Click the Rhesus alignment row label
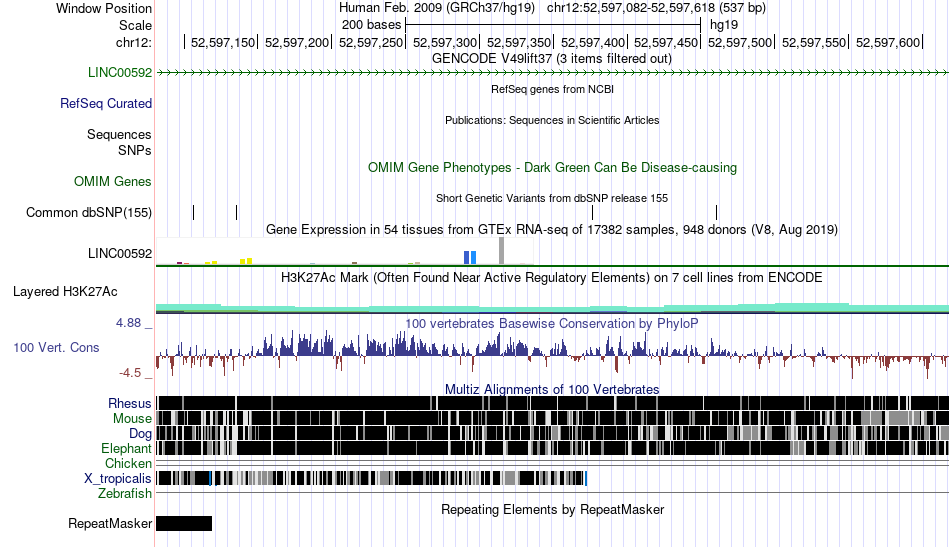 pos(130,403)
